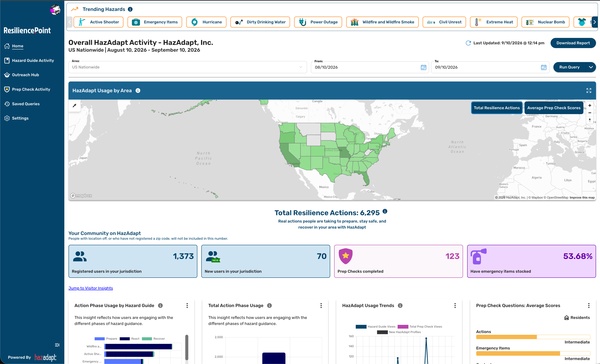Open options menu for Total Action Phase Usage
The image size is (600, 364).
pyautogui.click(x=321, y=306)
